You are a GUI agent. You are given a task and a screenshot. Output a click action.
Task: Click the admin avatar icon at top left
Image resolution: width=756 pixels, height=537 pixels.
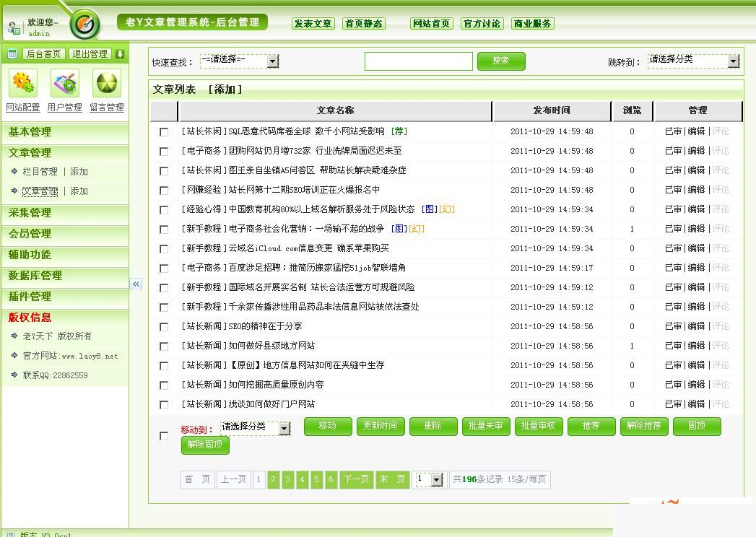14,27
